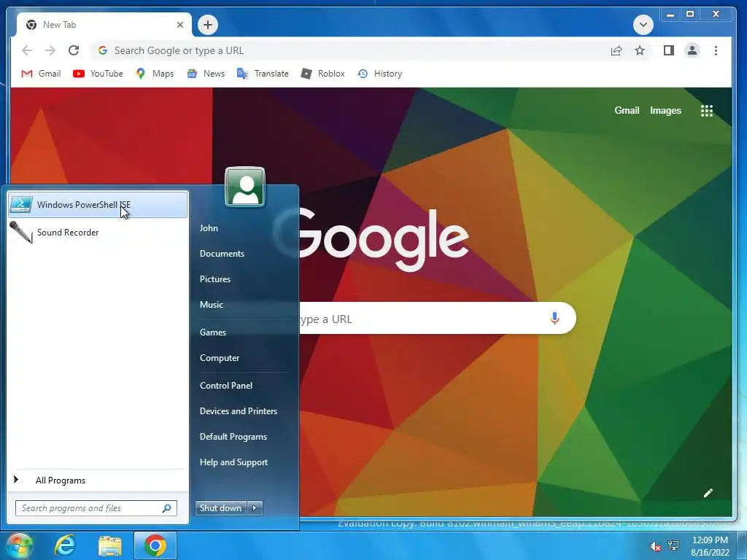Open the Chrome profile avatar

pyautogui.click(x=692, y=50)
